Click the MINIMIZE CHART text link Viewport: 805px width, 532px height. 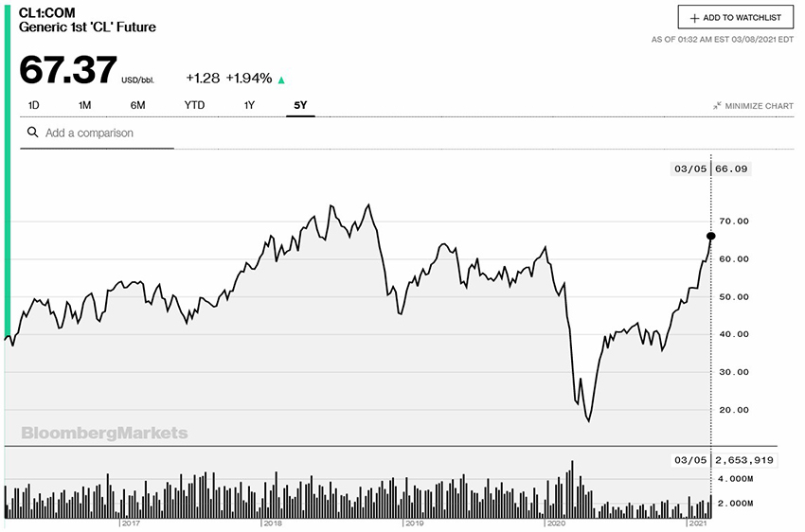(x=759, y=106)
